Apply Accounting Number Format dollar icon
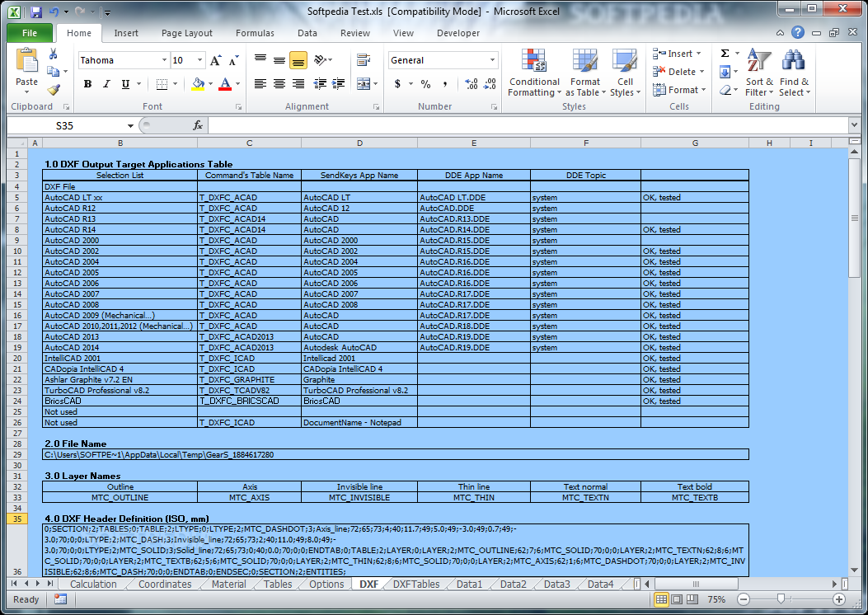Viewport: 868px width, 615px height. (397, 83)
